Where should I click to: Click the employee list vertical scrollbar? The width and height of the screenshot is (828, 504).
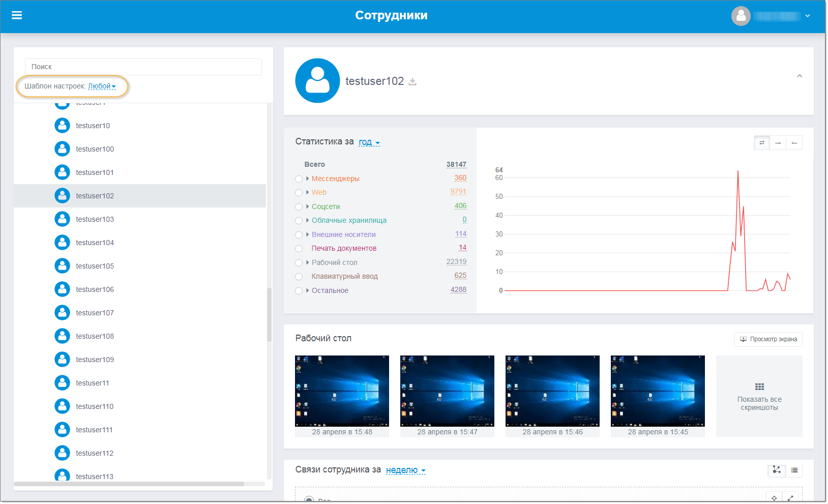coord(269,315)
